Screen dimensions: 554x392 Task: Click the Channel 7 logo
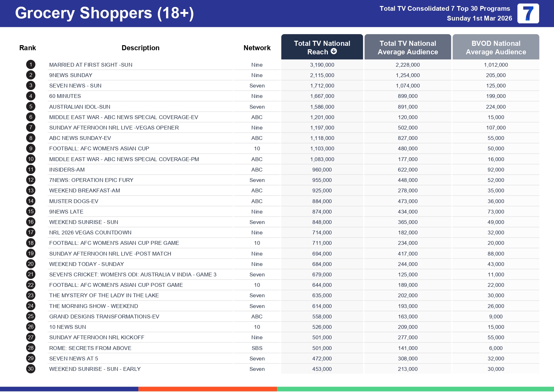[528, 14]
